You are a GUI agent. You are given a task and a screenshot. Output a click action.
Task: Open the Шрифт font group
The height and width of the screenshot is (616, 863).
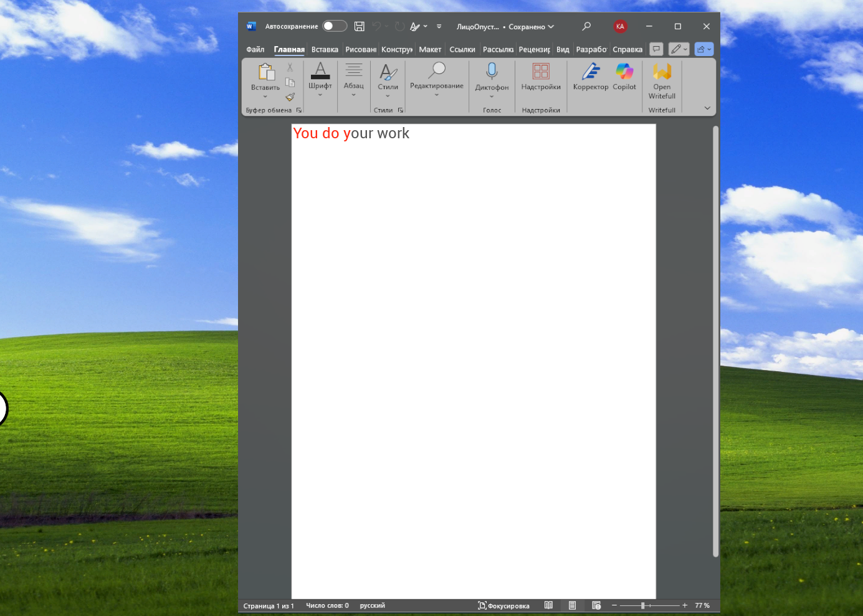(x=320, y=80)
